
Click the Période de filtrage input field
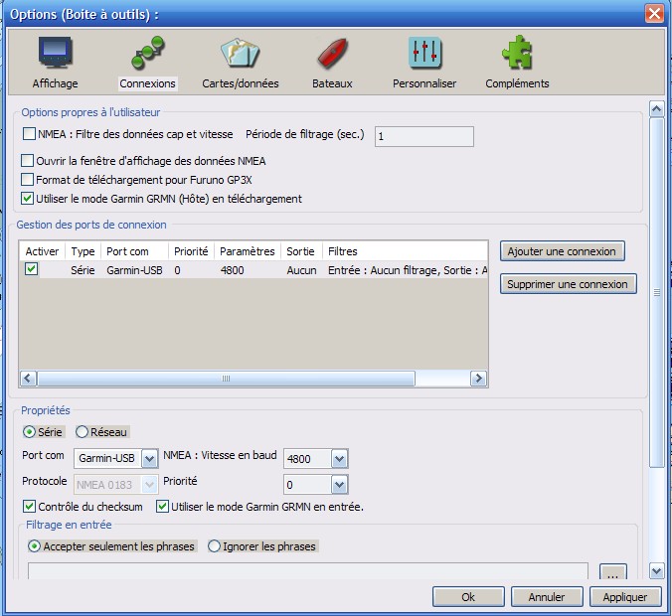[423, 136]
